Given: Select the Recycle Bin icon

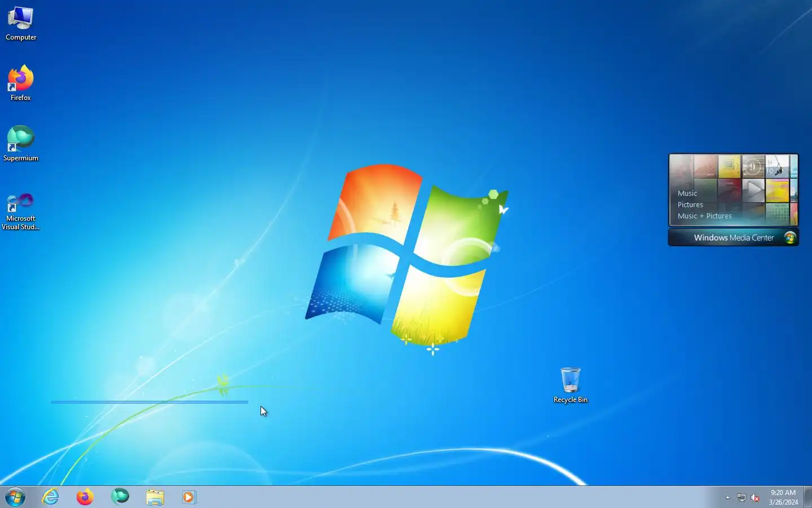Looking at the screenshot, I should tap(571, 386).
